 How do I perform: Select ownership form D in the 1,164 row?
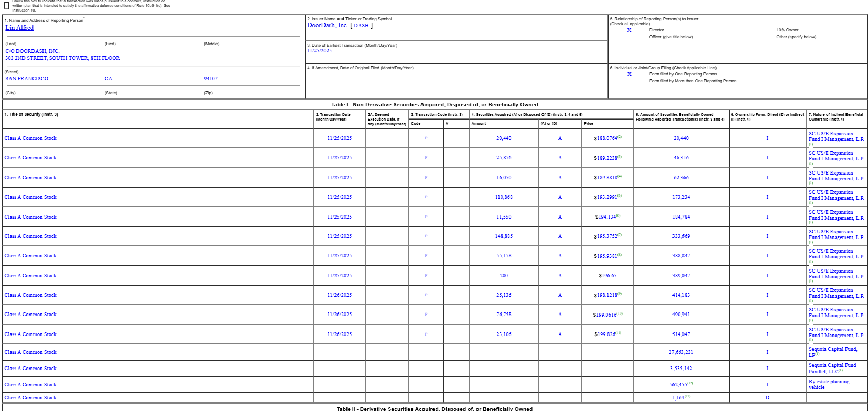tap(767, 398)
